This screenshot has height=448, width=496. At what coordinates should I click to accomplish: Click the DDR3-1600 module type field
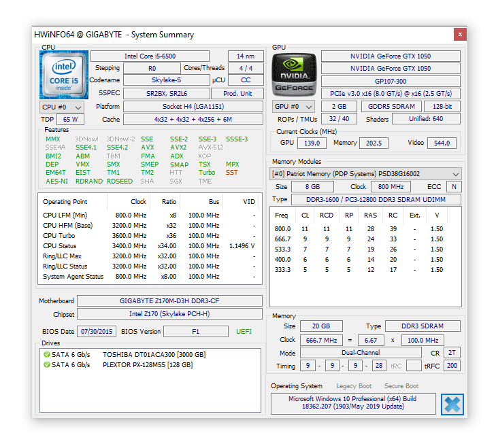(376, 200)
